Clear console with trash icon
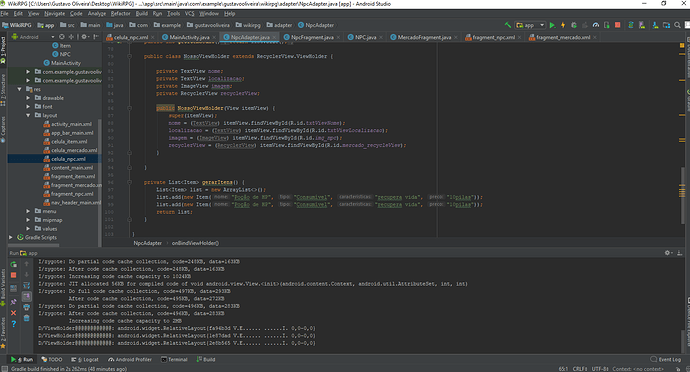 tap(26, 318)
